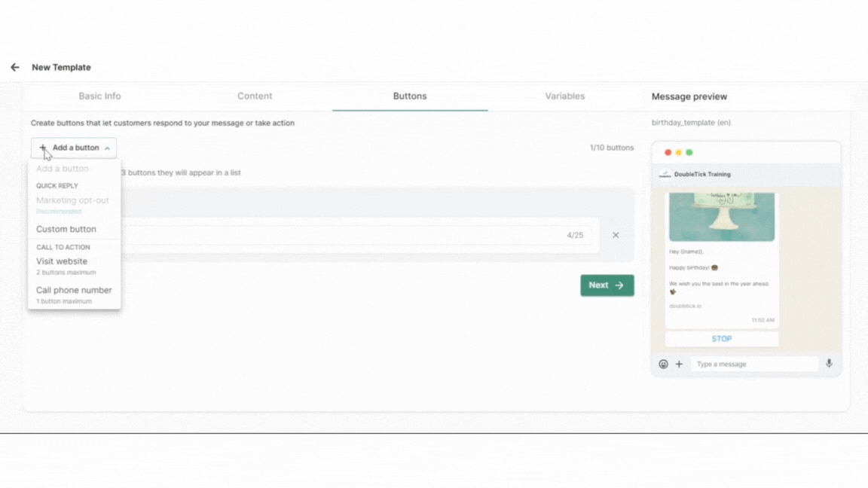Click the plus icon in Add a button
The width and height of the screenshot is (868, 488).
tap(43, 148)
